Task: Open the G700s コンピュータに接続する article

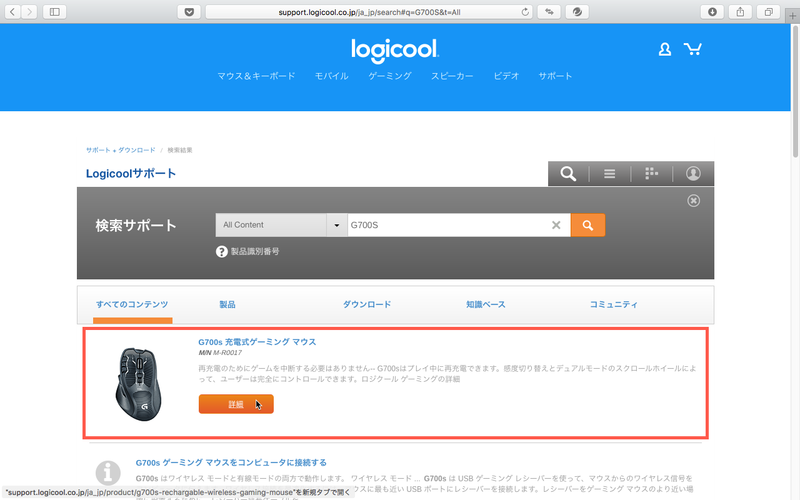Action: tap(231, 463)
